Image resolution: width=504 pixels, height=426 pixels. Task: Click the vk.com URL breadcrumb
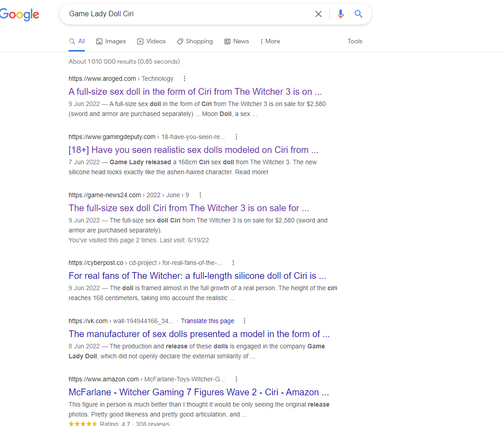[121, 321]
